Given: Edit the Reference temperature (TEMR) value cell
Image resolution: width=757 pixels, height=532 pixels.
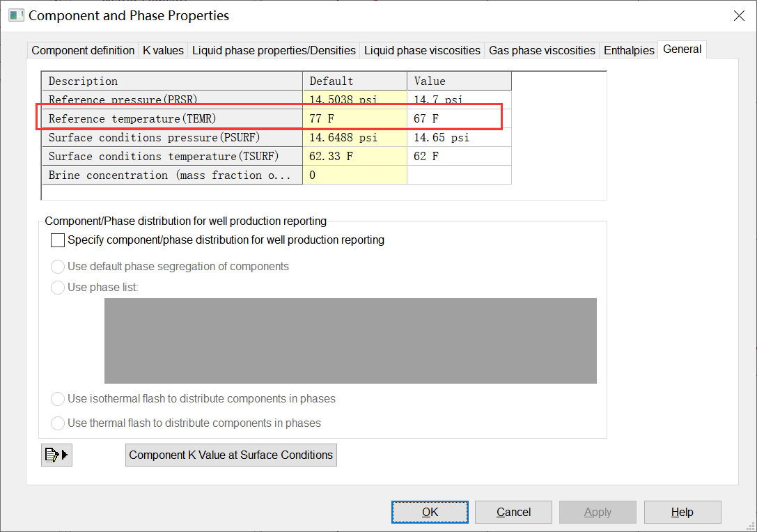Looking at the screenshot, I should click(x=458, y=119).
